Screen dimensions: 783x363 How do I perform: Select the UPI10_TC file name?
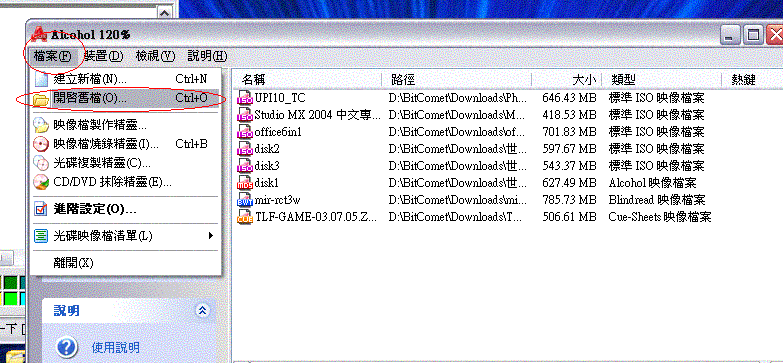[x=280, y=97]
